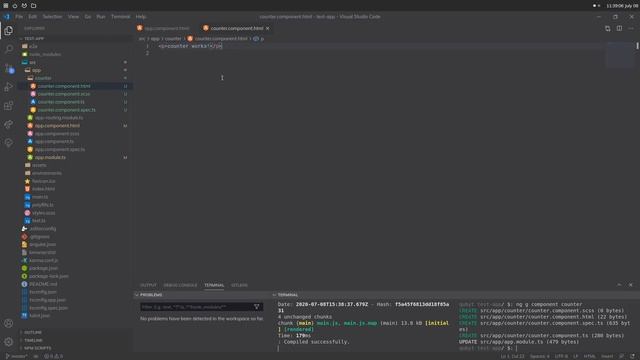Click the filter funnel icon in Problems panel
This screenshot has height=360, width=640.
pos(256,307)
